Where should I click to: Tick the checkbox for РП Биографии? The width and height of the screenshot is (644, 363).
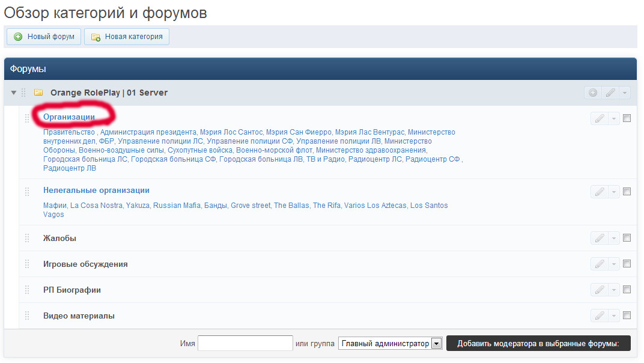627,290
